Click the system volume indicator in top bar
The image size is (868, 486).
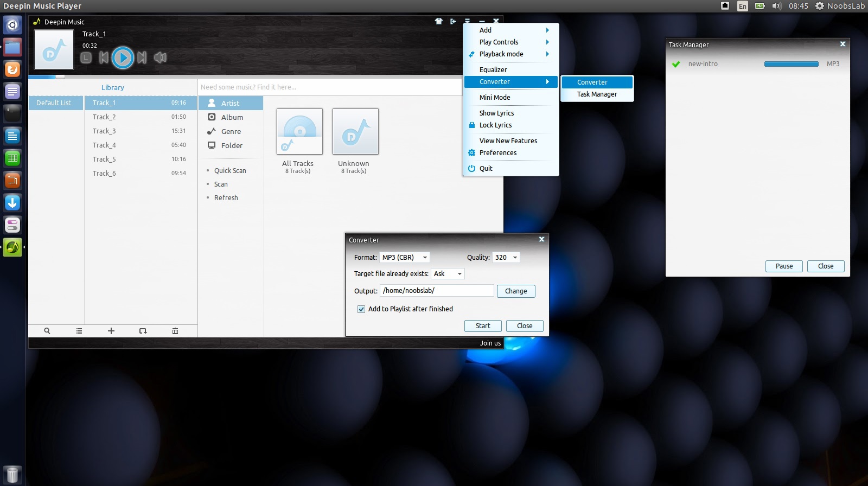point(777,6)
